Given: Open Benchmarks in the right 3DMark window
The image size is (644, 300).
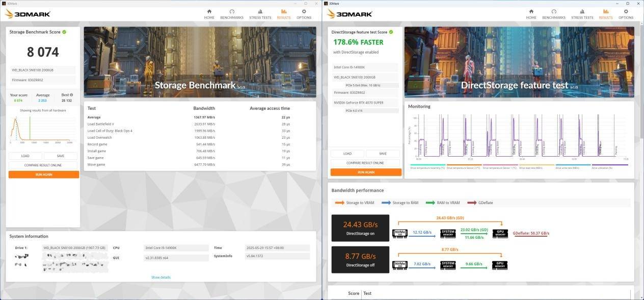Looking at the screenshot, I should pos(554,14).
